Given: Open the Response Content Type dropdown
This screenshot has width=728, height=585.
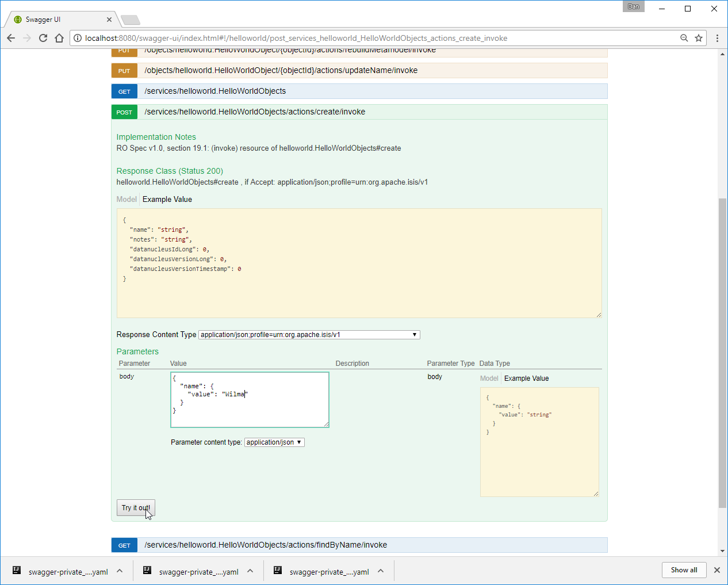Looking at the screenshot, I should pos(309,335).
